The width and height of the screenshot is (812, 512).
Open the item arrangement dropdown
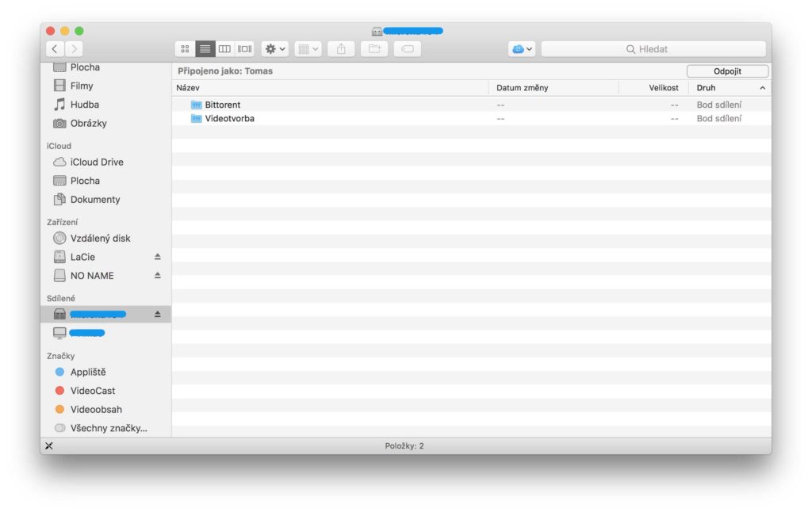[308, 48]
